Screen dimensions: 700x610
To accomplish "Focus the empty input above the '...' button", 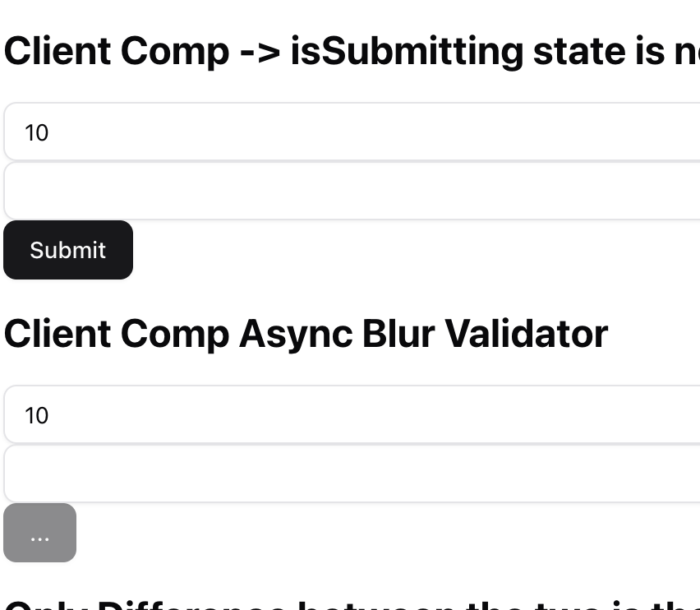I will tap(352, 474).
